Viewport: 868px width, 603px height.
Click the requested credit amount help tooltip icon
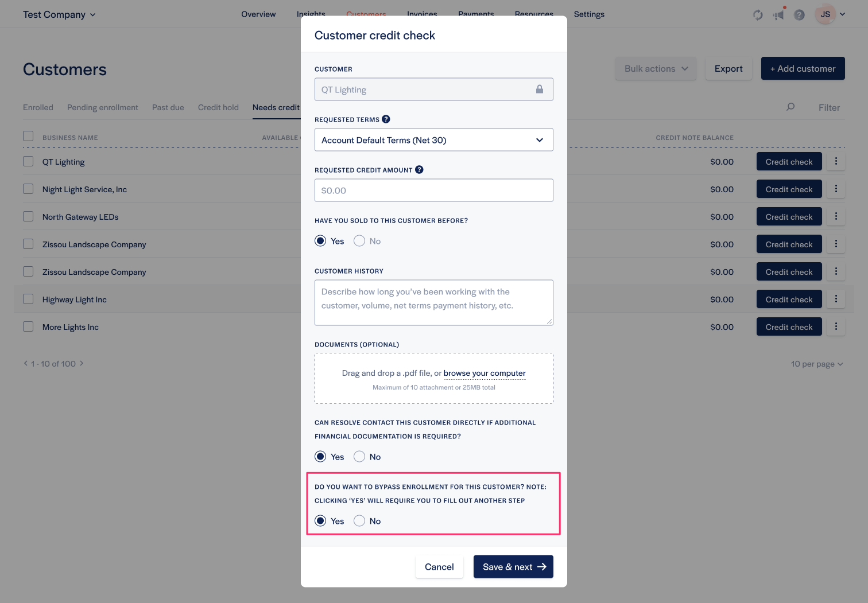419,169
